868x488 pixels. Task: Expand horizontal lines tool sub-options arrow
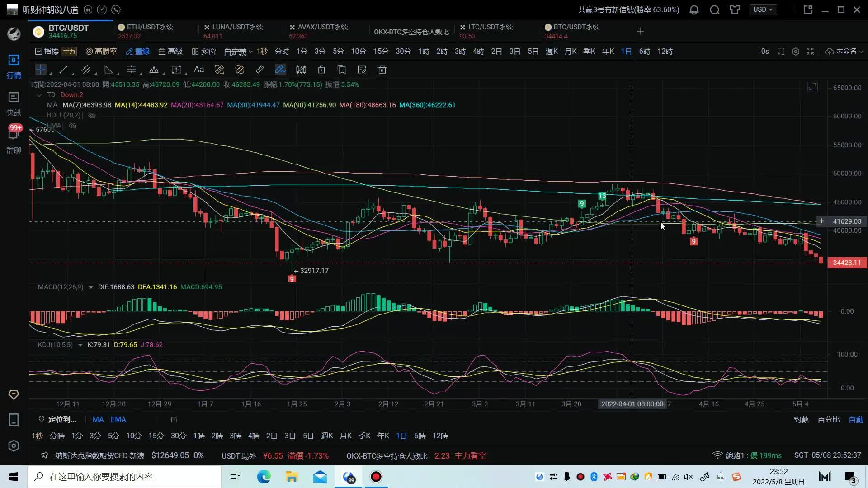click(x=140, y=73)
